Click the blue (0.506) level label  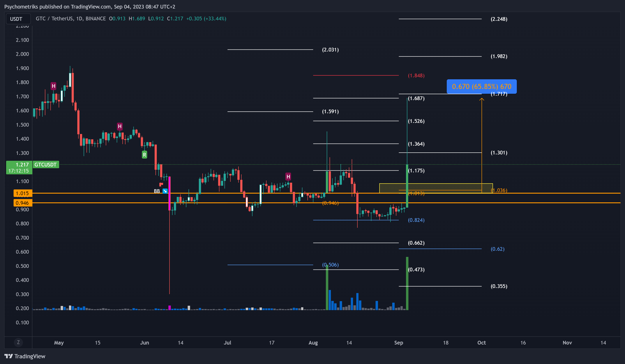(330, 265)
